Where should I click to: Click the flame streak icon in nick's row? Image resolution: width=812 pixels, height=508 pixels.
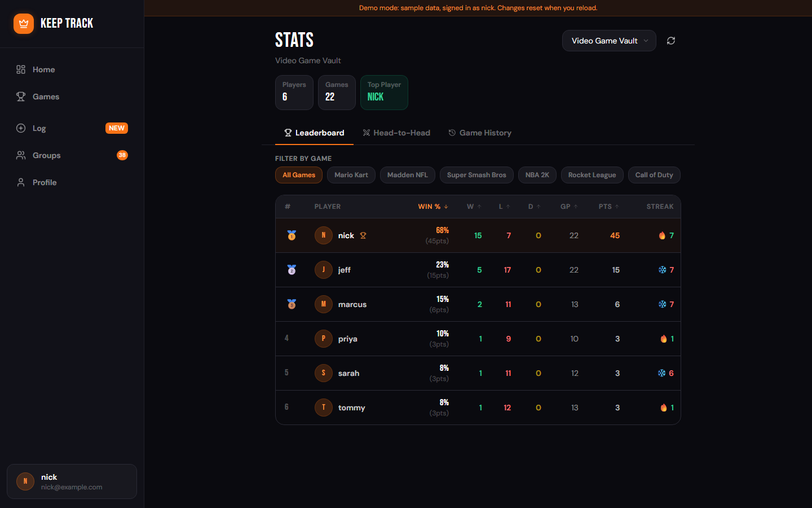coord(662,235)
